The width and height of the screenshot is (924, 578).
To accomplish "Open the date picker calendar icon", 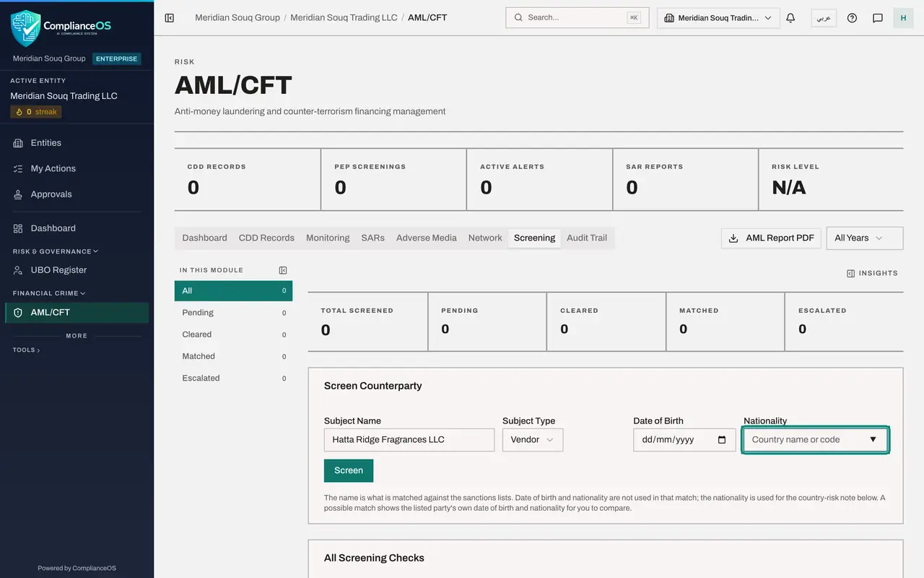I will [722, 440].
